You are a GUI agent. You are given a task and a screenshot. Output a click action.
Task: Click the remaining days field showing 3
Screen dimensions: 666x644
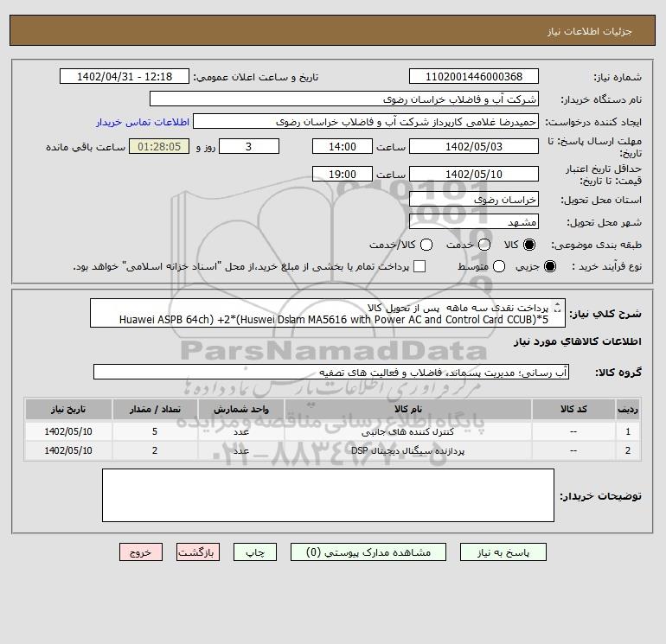(x=249, y=146)
